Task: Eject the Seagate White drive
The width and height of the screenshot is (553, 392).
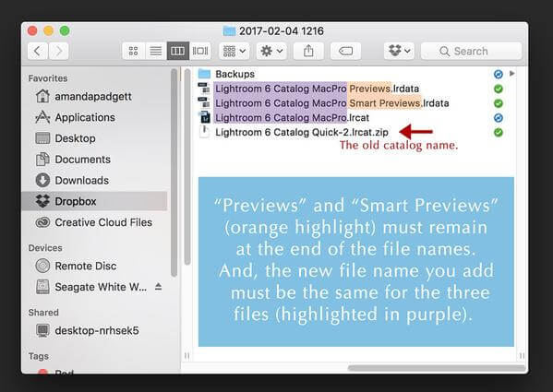Action: point(159,287)
